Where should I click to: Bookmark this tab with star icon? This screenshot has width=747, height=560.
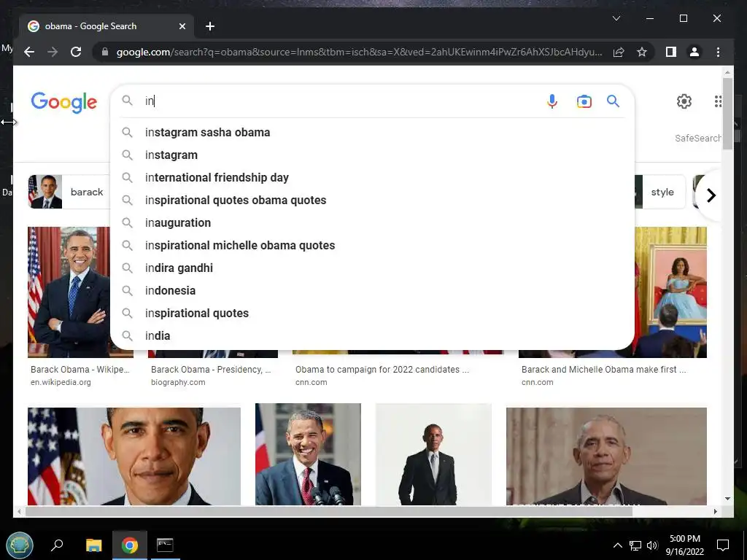click(642, 52)
